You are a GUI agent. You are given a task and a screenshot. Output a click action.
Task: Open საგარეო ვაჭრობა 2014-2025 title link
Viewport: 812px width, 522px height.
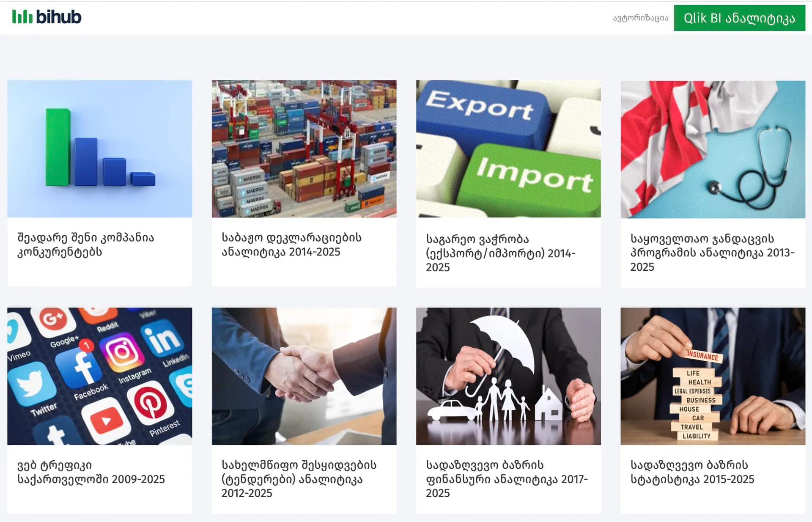pos(501,253)
